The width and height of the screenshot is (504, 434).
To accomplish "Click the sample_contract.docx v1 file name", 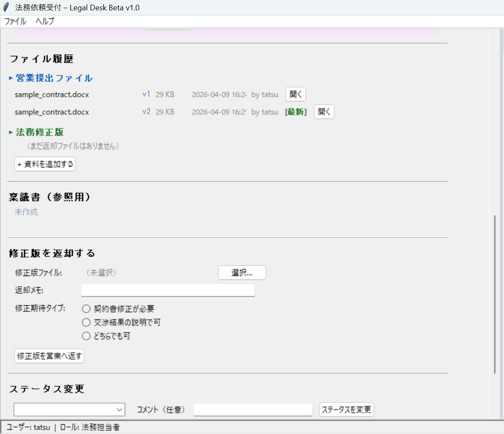I will [52, 94].
